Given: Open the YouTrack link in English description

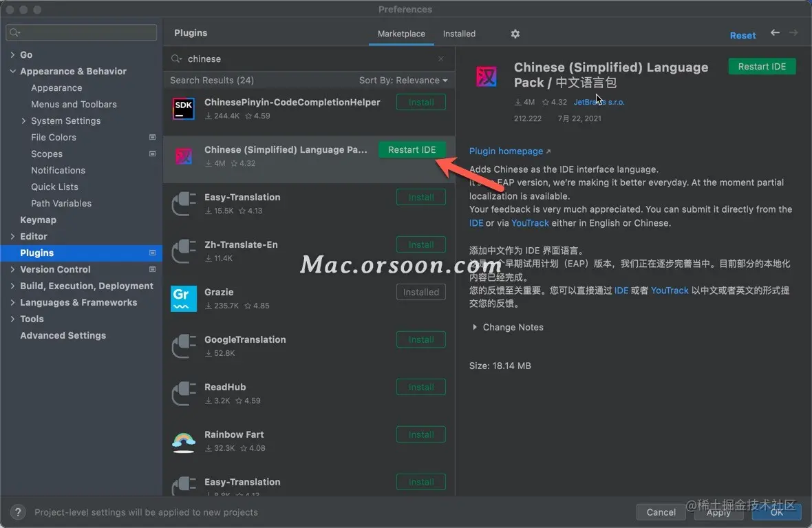Looking at the screenshot, I should coord(530,223).
